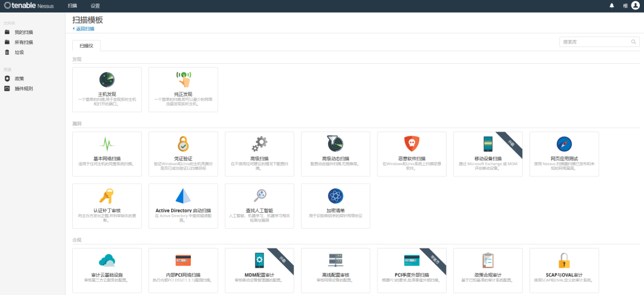Click the 网页应用测试 template title
This screenshot has height=295, width=644.
(x=564, y=159)
